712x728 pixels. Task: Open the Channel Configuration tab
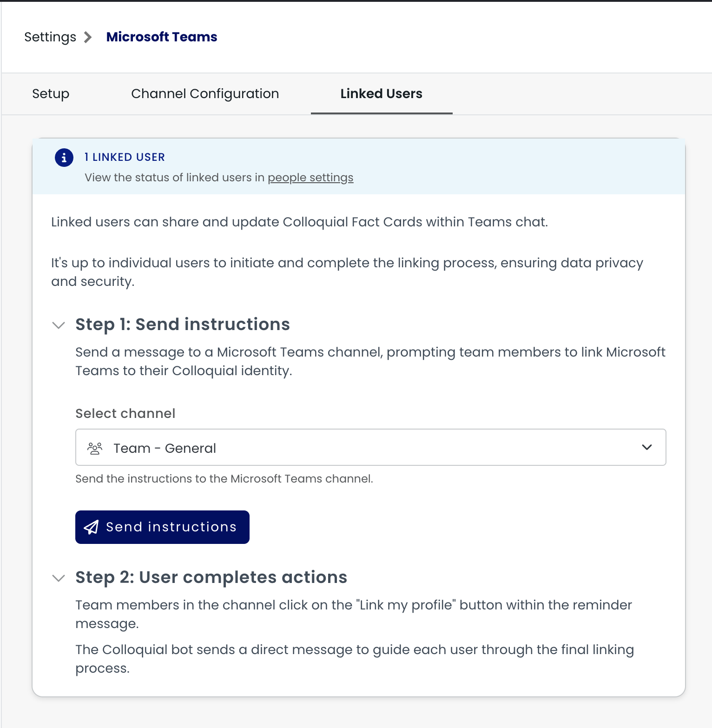(x=205, y=94)
